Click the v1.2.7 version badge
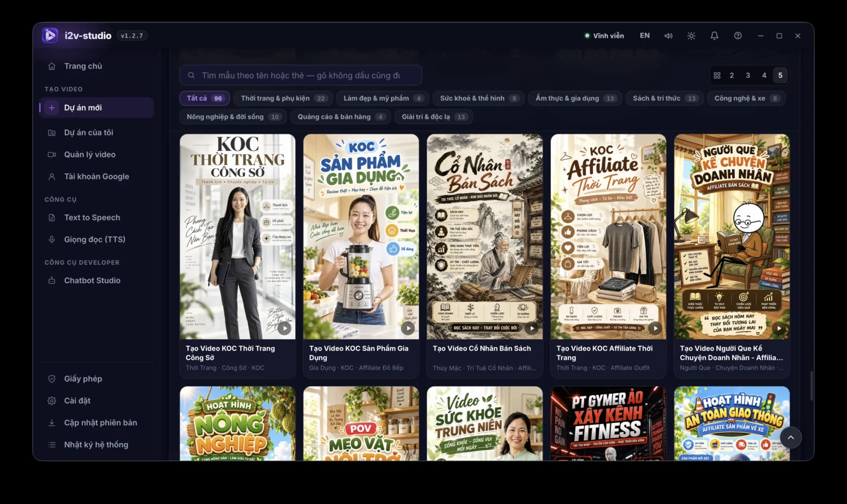The image size is (847, 504). pos(131,36)
